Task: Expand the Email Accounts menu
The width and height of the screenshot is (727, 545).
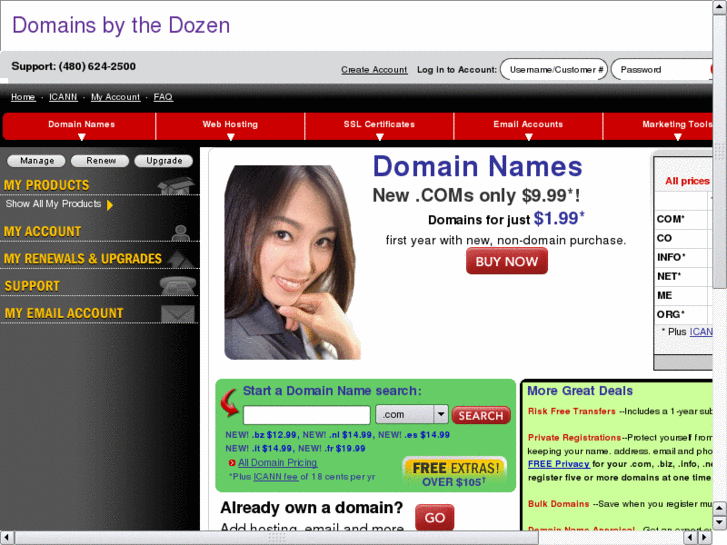Action: coord(528,126)
